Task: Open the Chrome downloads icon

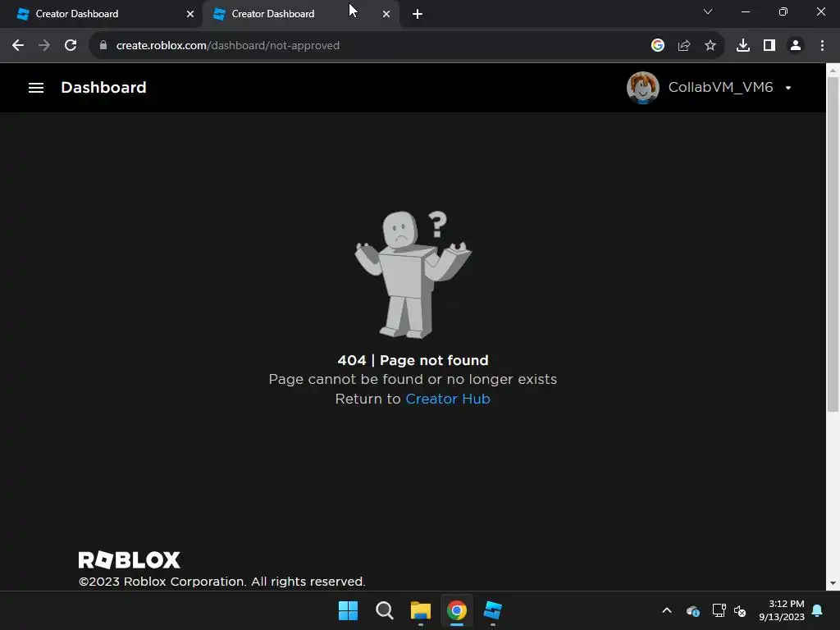Action: [x=742, y=46]
